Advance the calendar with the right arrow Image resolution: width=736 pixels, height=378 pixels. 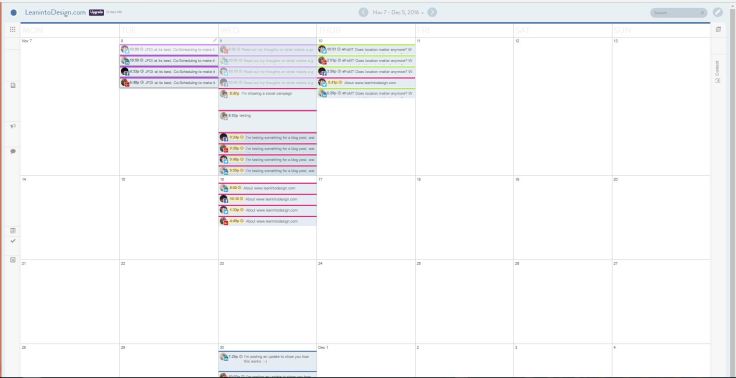(x=432, y=13)
